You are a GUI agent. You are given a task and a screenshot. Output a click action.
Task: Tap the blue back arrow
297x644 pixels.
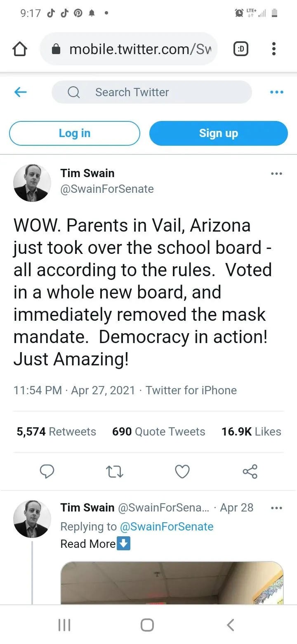pyautogui.click(x=20, y=92)
